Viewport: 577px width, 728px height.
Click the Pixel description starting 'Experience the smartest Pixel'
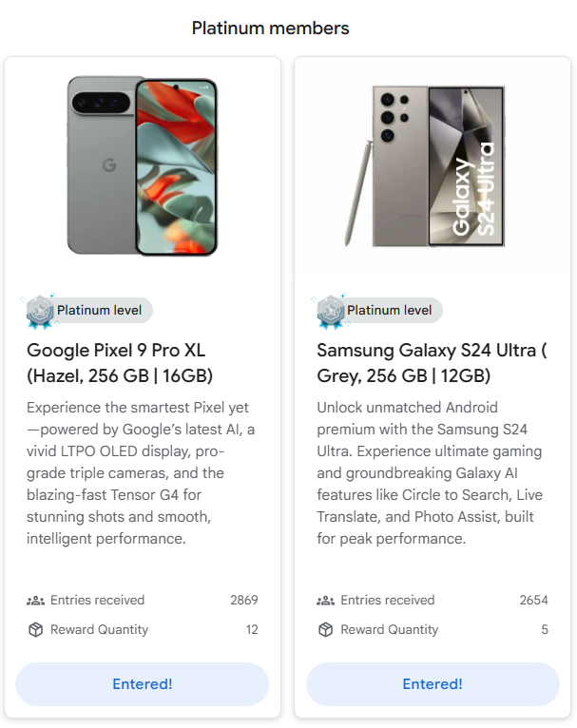[x=141, y=473]
